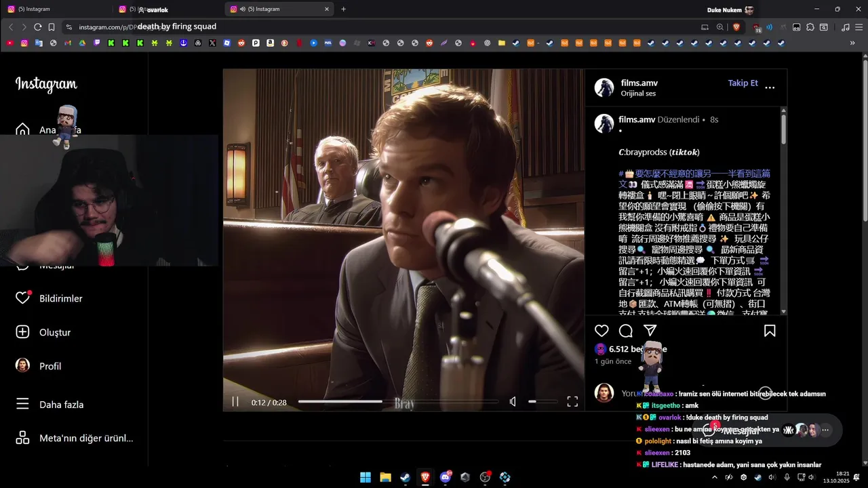This screenshot has width=868, height=488.
Task: Pause the video with the pause button
Action: (x=235, y=402)
